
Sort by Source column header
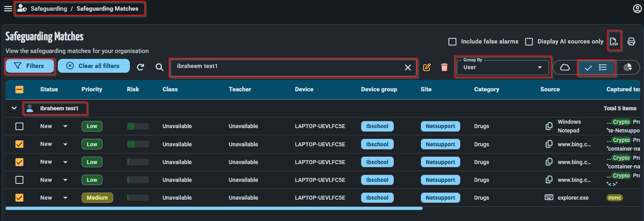[x=550, y=89]
